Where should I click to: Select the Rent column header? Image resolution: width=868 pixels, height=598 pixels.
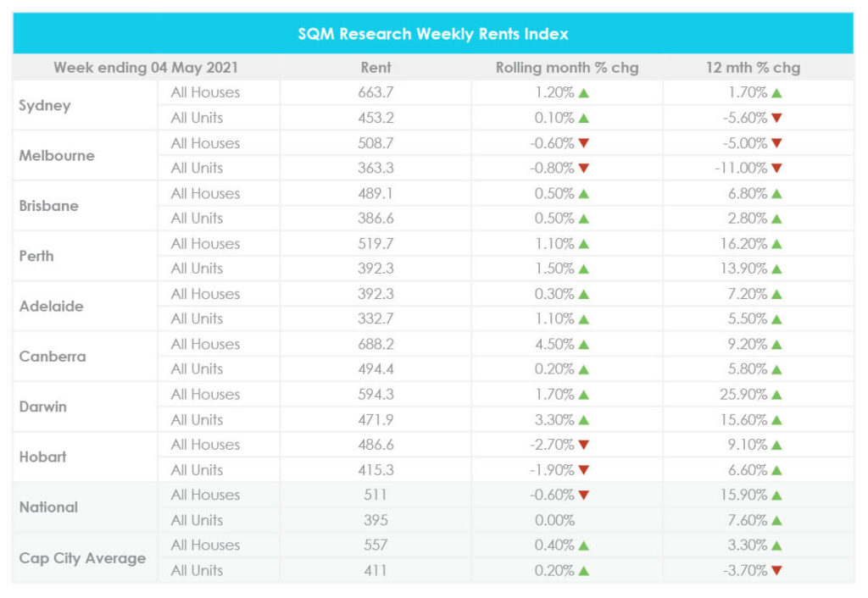pos(376,67)
